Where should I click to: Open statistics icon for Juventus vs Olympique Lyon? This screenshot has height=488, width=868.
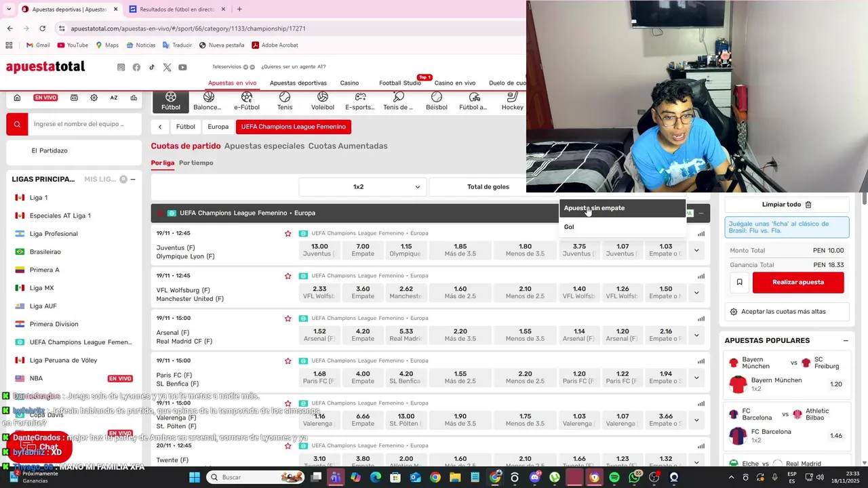pos(701,234)
